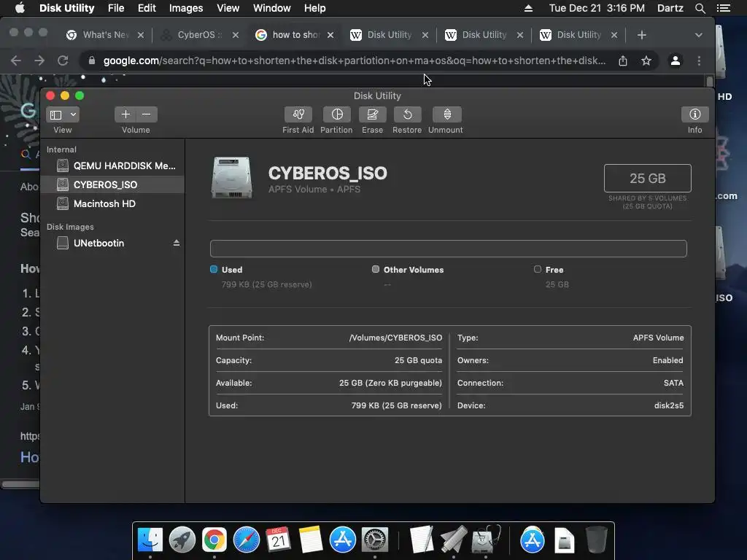Show volume Info panel
747x560 pixels.
point(694,114)
